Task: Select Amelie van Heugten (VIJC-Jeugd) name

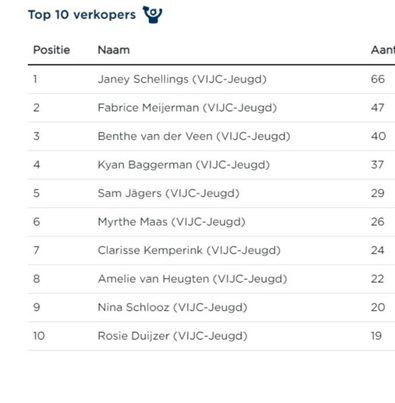Action: coord(192,279)
